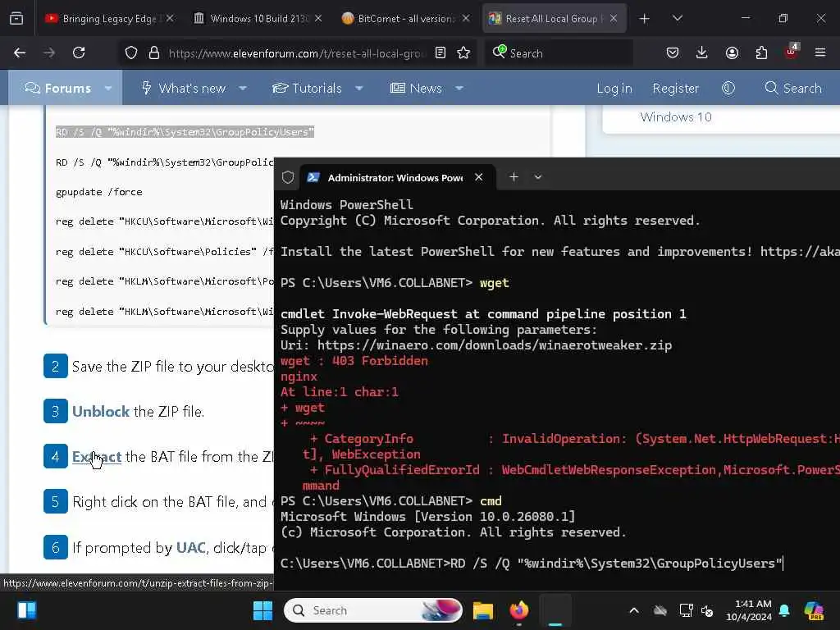Open Firefox from the taskbar
Viewport: 840px width, 630px height.
pos(518,610)
